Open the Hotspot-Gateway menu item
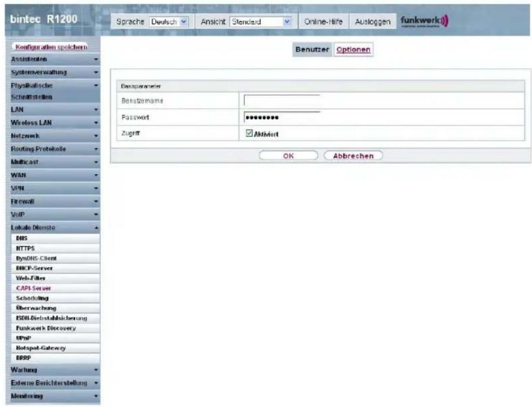 [56, 348]
